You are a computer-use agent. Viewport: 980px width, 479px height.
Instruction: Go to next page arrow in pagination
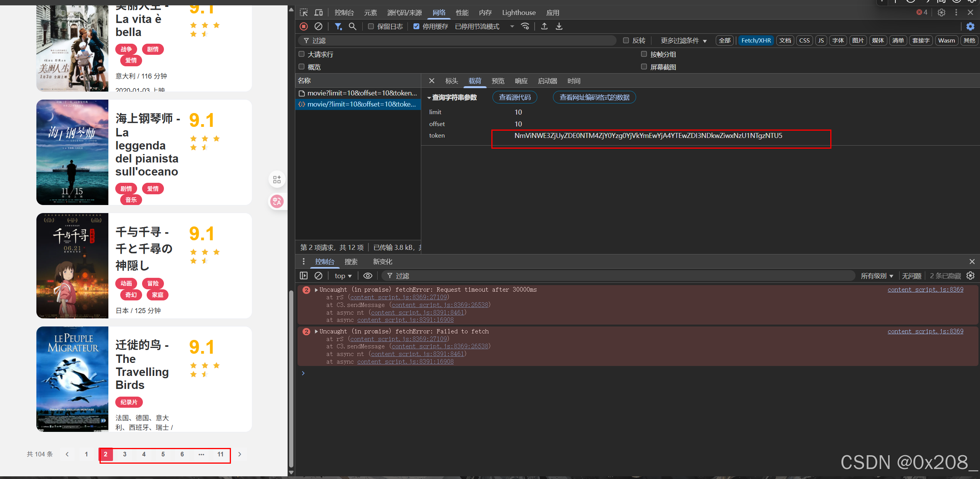coord(240,454)
